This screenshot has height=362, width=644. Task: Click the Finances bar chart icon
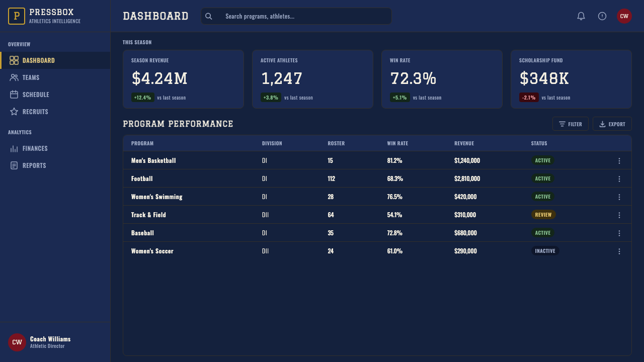coord(14,148)
